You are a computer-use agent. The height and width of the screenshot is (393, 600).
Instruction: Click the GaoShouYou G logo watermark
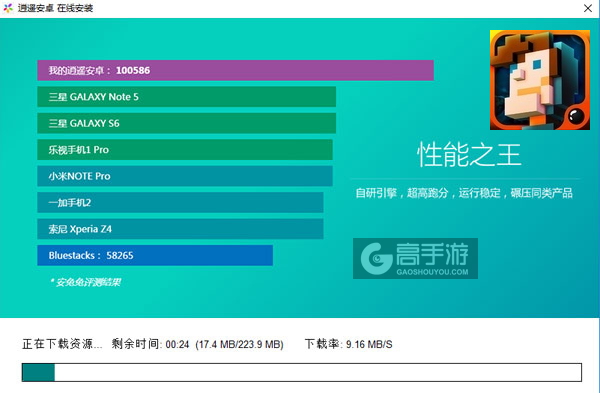[377, 258]
